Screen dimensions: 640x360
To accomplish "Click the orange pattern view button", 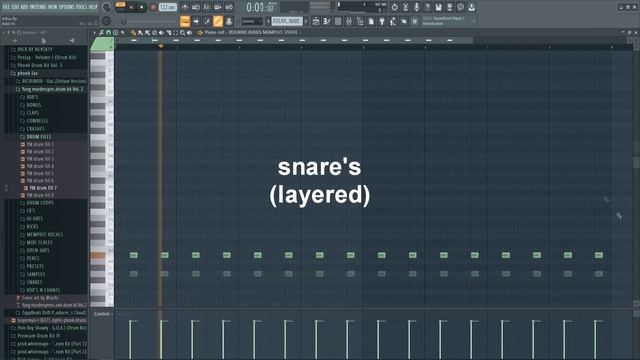I will point(185,21).
